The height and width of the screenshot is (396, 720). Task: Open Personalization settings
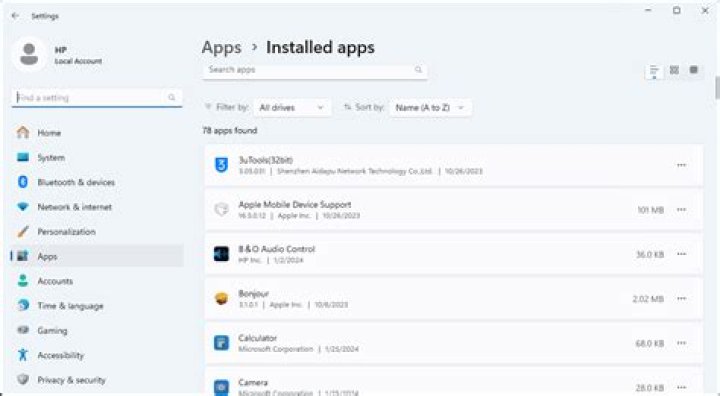tap(96, 232)
